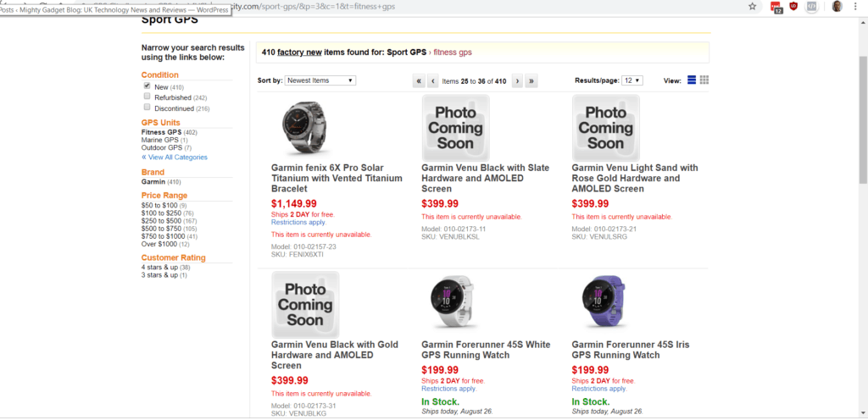Filter by 4 stars & up rating
This screenshot has width=868, height=420.
[x=159, y=267]
